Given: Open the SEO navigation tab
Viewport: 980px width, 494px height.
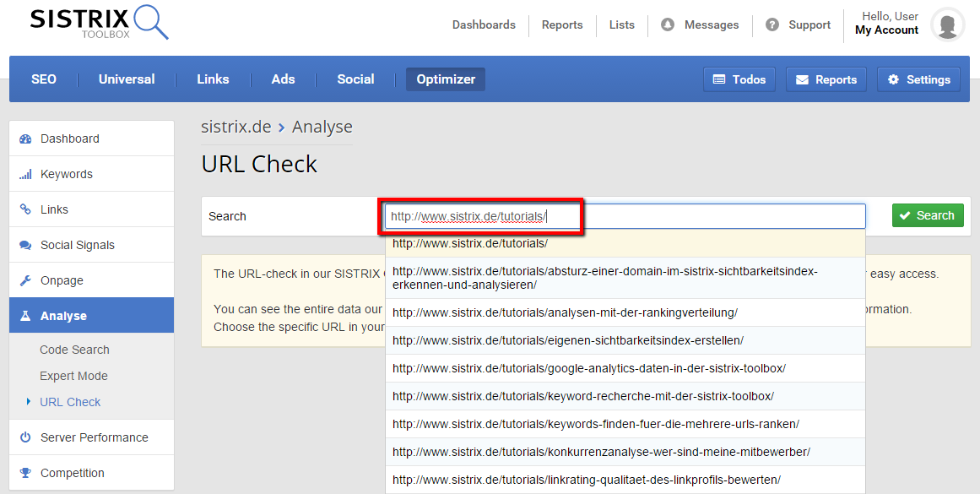Looking at the screenshot, I should (44, 79).
